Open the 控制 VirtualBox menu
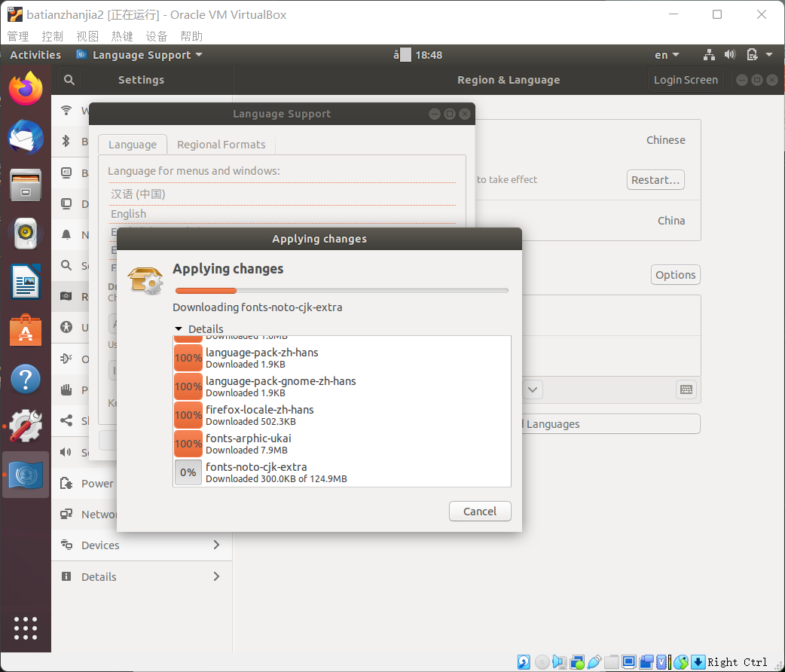 click(53, 36)
